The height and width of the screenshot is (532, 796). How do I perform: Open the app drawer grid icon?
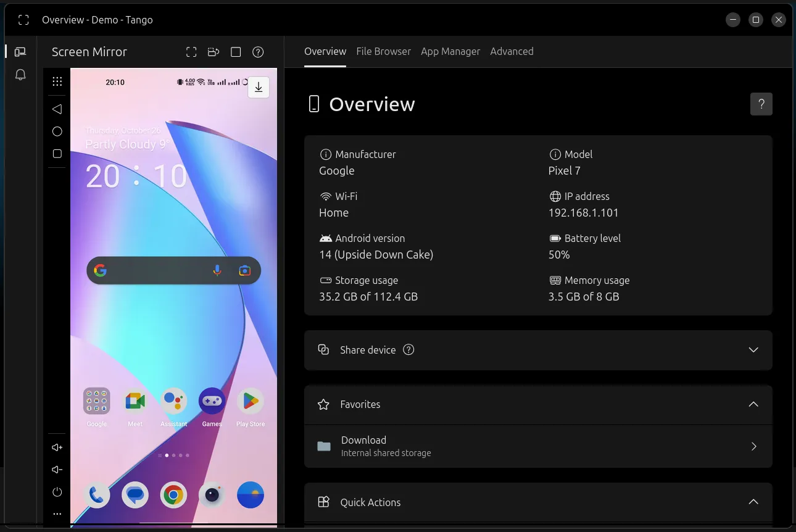coord(57,81)
